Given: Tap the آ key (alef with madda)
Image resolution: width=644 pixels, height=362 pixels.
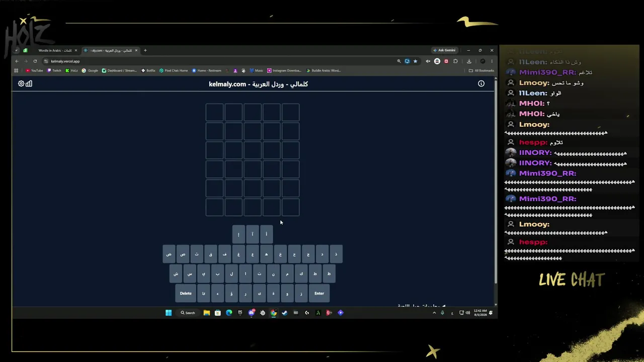Looking at the screenshot, I should coord(253,234).
